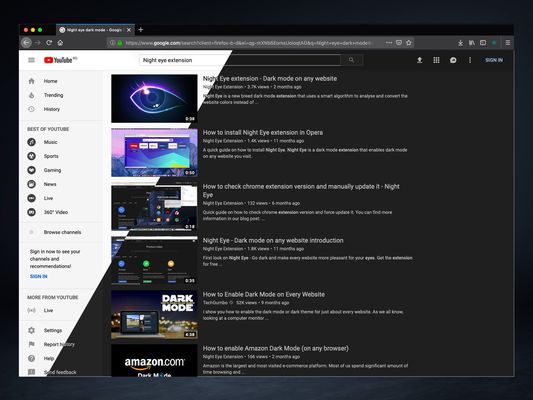Image resolution: width=533 pixels, height=400 pixels.
Task: Open the messages chat bubble icon
Action: [453, 60]
